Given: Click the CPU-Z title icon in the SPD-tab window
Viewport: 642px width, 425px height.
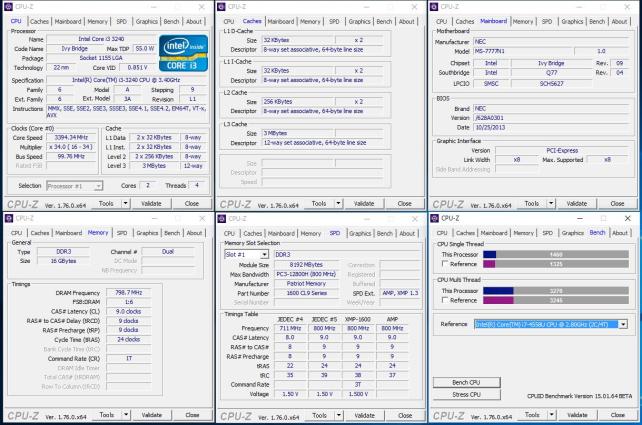Looking at the screenshot, I should point(222,219).
